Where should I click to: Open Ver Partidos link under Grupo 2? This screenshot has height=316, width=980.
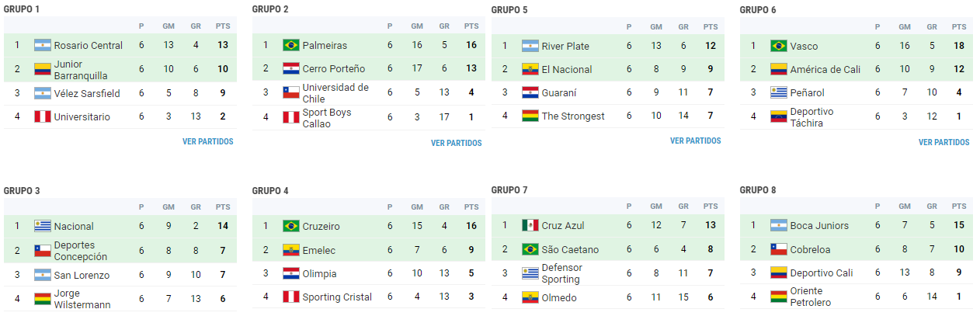click(456, 143)
